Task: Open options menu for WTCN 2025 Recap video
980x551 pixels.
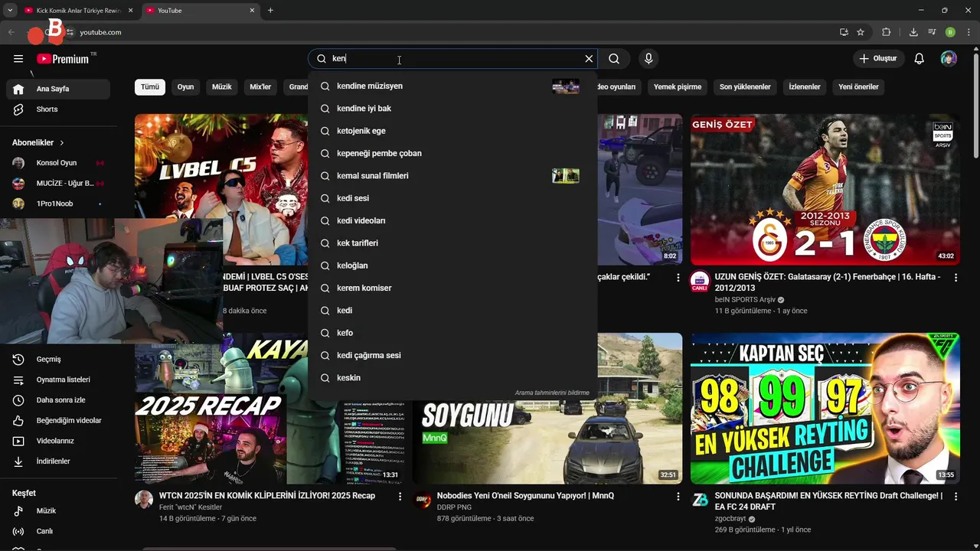Action: pyautogui.click(x=400, y=497)
